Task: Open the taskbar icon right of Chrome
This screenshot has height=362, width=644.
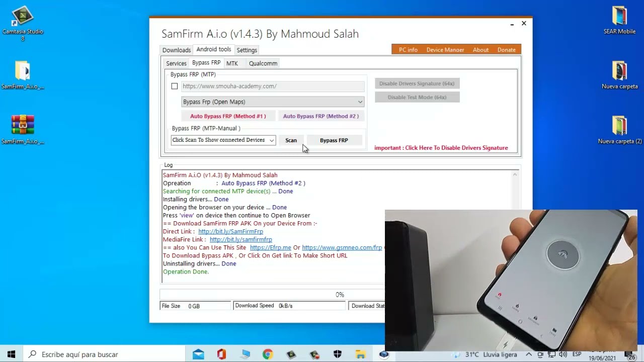Action: (291, 354)
